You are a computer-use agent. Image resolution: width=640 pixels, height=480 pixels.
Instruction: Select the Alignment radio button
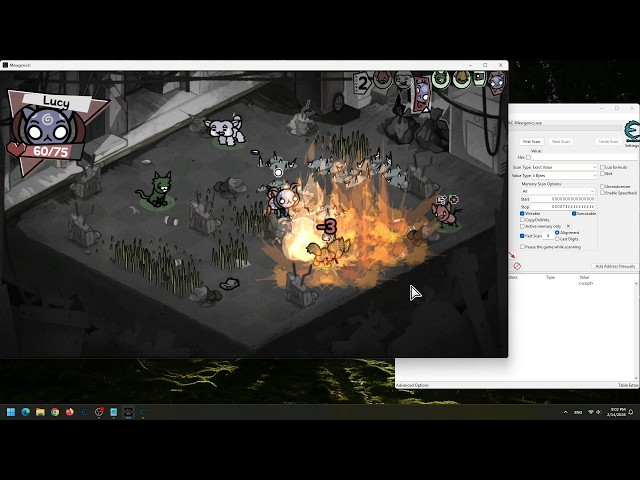tap(557, 233)
